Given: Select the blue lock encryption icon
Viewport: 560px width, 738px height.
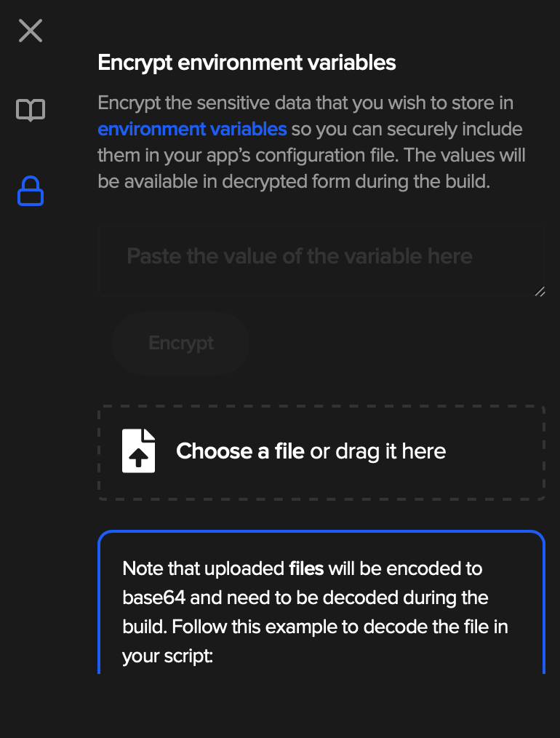Looking at the screenshot, I should pyautogui.click(x=31, y=191).
